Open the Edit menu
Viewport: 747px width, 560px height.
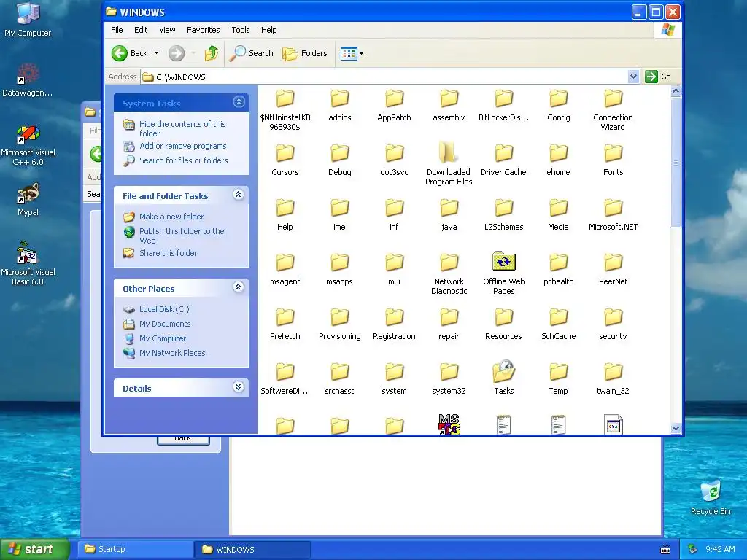coord(141,30)
